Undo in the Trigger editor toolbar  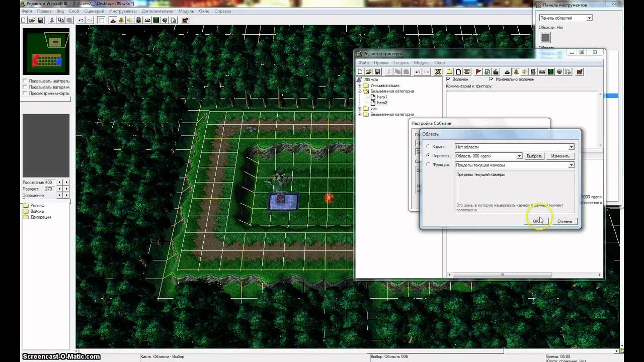pos(418,72)
